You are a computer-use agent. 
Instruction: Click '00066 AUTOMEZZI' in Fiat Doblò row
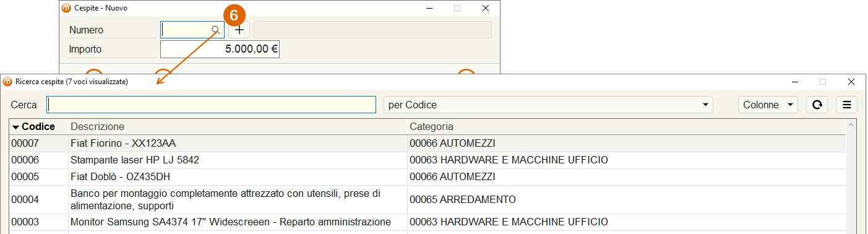pyautogui.click(x=453, y=176)
